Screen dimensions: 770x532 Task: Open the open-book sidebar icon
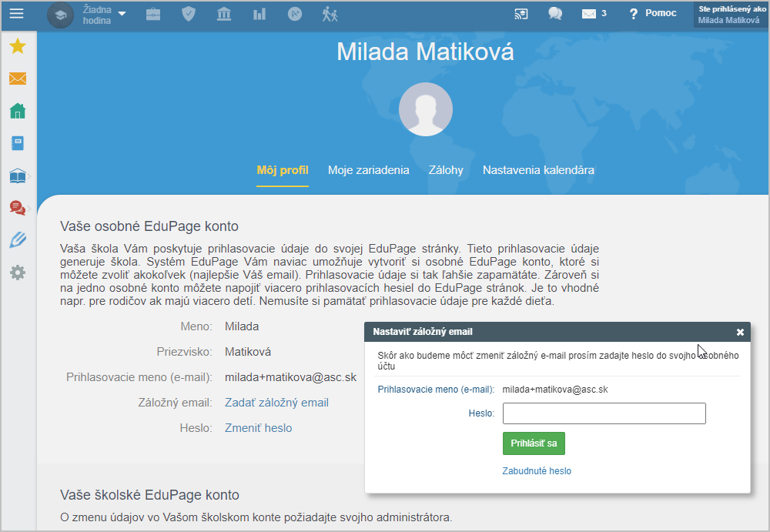(x=18, y=176)
